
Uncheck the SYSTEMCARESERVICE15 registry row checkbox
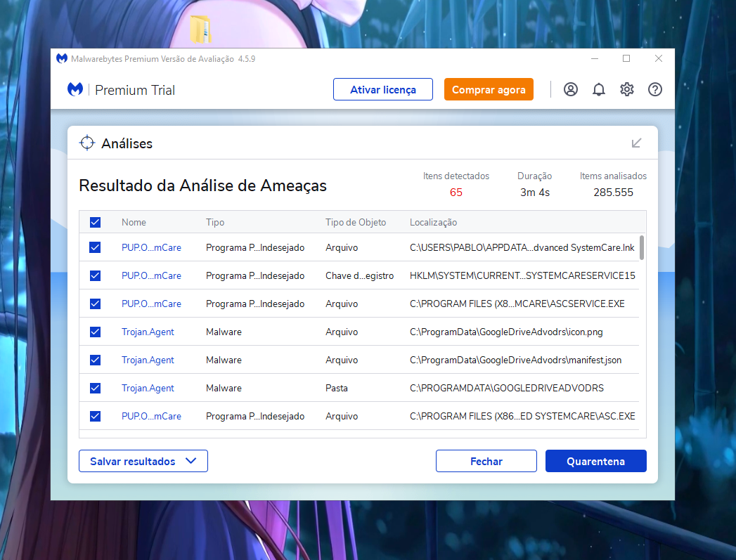[95, 275]
